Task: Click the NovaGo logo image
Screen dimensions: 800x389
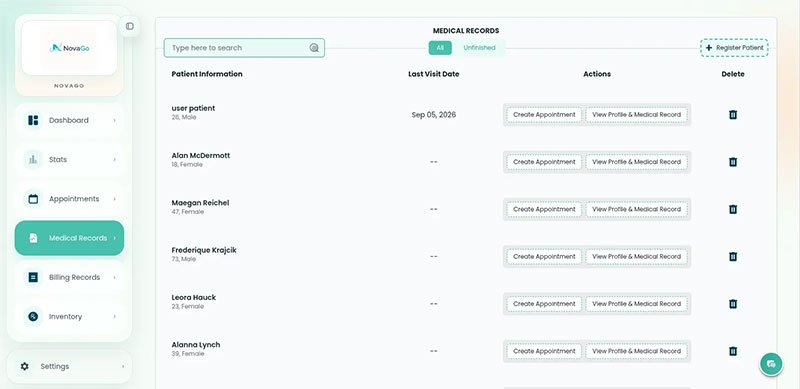Action: click(69, 48)
